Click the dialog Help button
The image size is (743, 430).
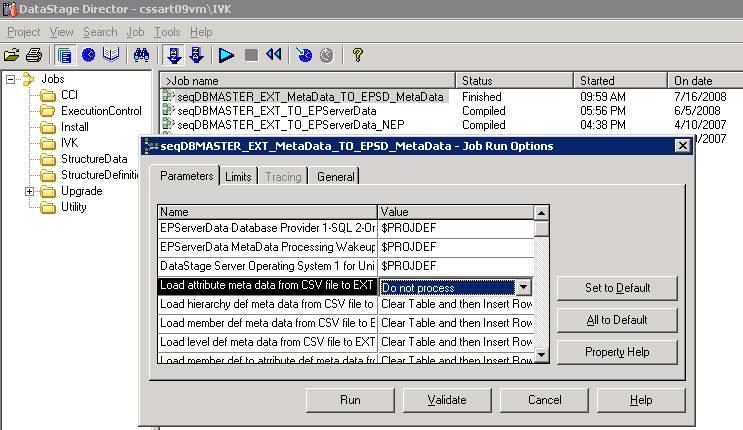(641, 400)
